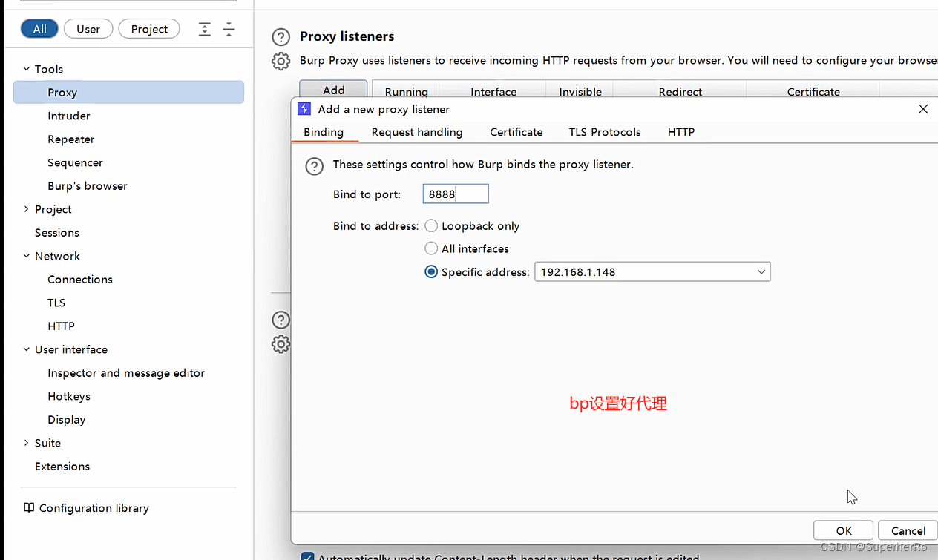This screenshot has width=938, height=560.
Task: Open gear icon for the second settings section
Action: tap(281, 344)
